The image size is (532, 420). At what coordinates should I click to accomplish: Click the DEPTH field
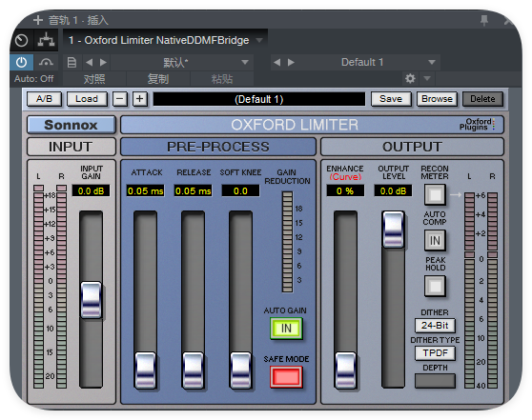coord(435,381)
